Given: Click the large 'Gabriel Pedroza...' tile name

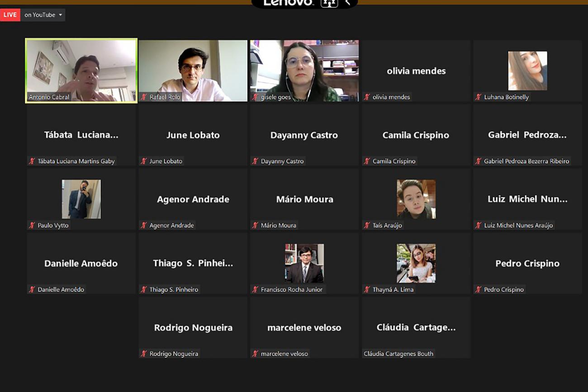Looking at the screenshot, I should point(527,135).
